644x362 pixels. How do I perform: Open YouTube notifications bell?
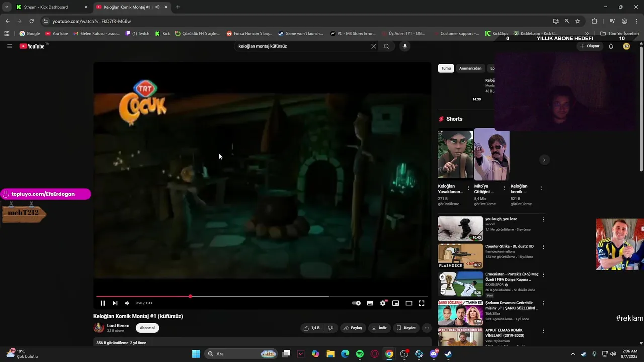pos(611,46)
